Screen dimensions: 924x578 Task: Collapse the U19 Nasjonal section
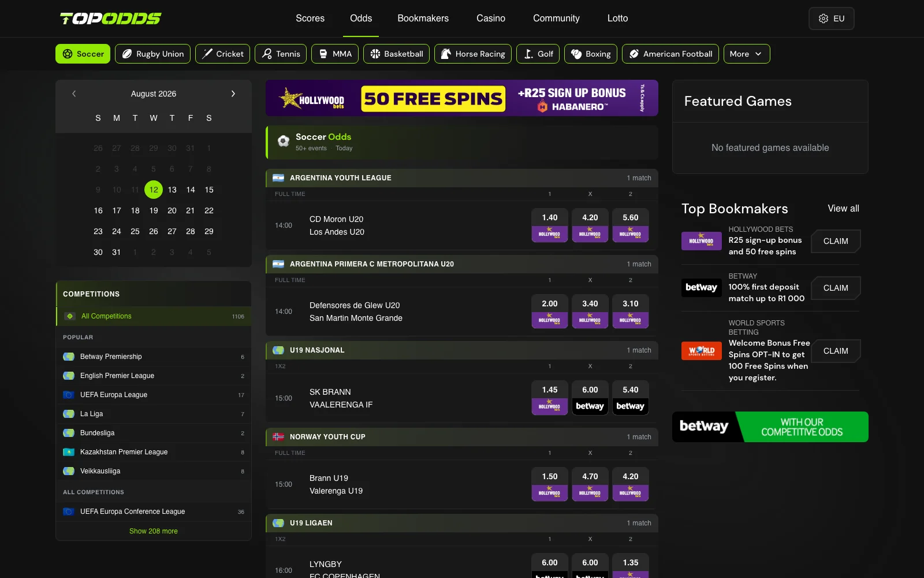click(x=462, y=350)
